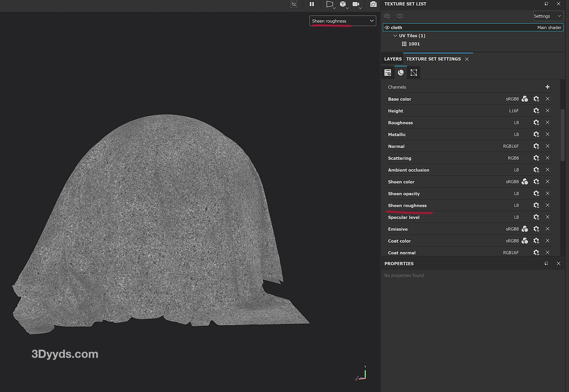The width and height of the screenshot is (569, 392).
Task: Select the Texture Set Settings tab
Action: (433, 59)
